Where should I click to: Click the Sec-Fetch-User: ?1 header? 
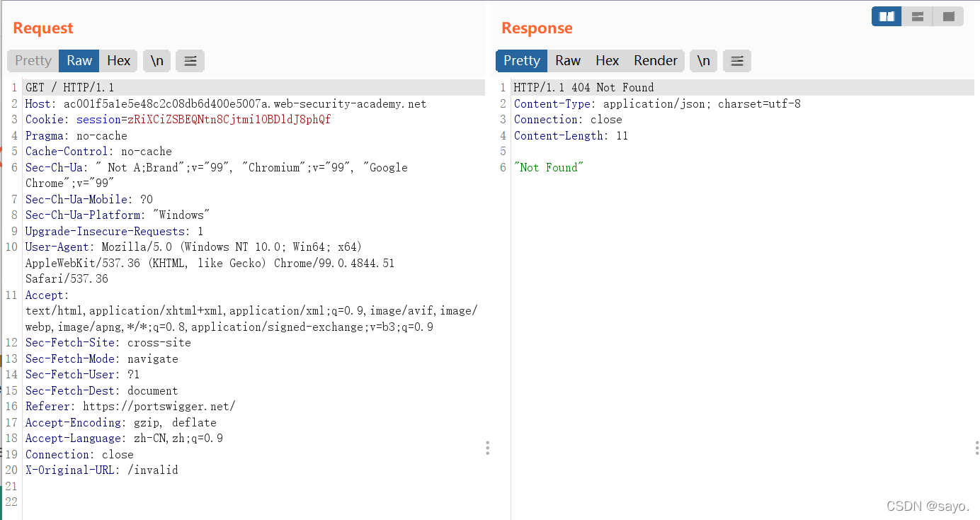point(83,375)
